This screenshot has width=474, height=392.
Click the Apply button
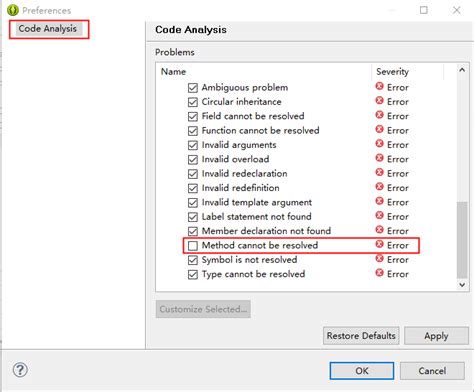tap(436, 336)
